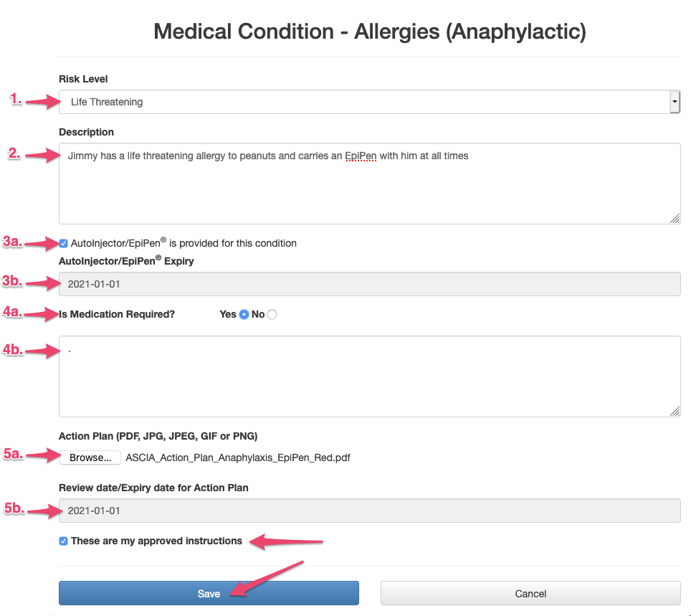Click the Risk Level dropdown arrow button
The width and height of the screenshot is (691, 616).
(674, 102)
